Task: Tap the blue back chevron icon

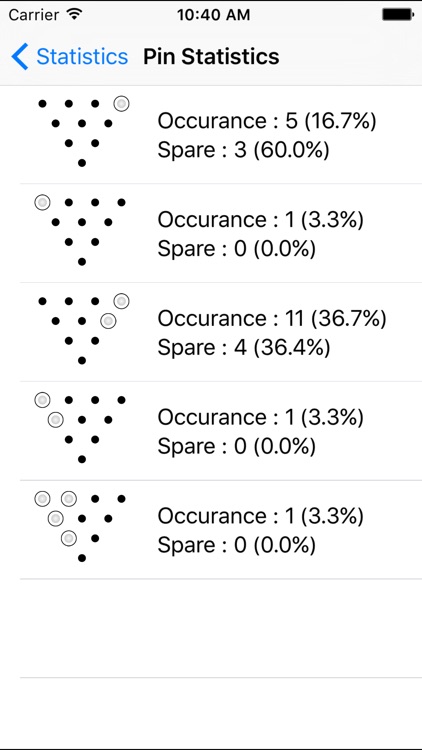Action: point(20,56)
